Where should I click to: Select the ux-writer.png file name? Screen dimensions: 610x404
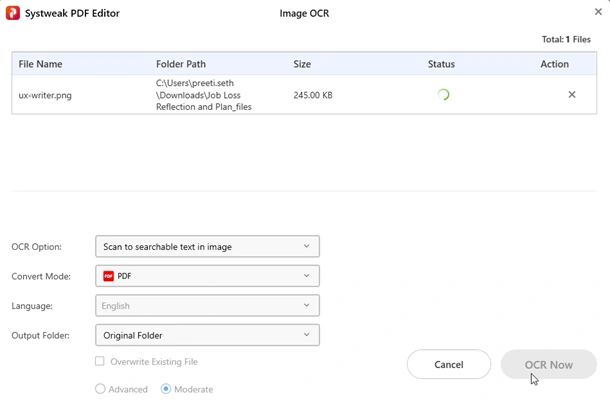45,95
